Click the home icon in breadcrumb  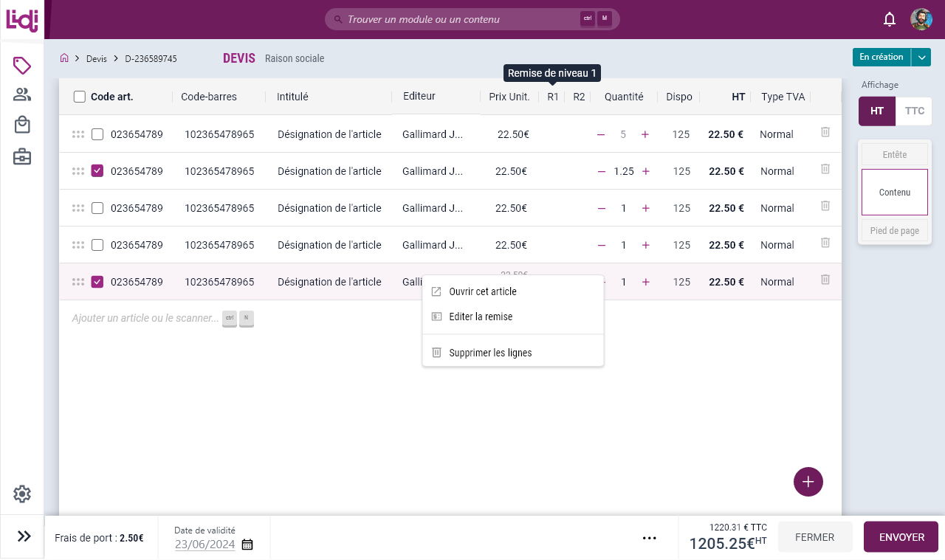coord(64,58)
